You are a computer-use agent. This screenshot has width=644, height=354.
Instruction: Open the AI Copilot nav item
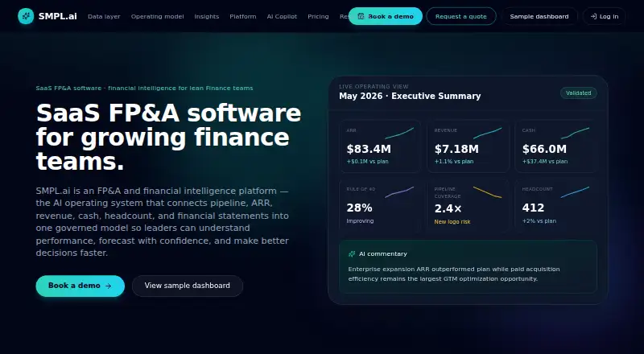click(282, 16)
